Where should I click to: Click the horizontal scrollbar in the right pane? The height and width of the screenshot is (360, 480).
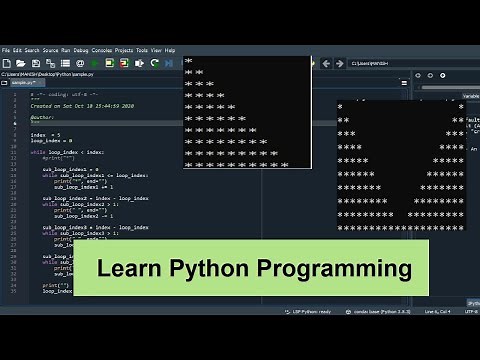point(450,87)
